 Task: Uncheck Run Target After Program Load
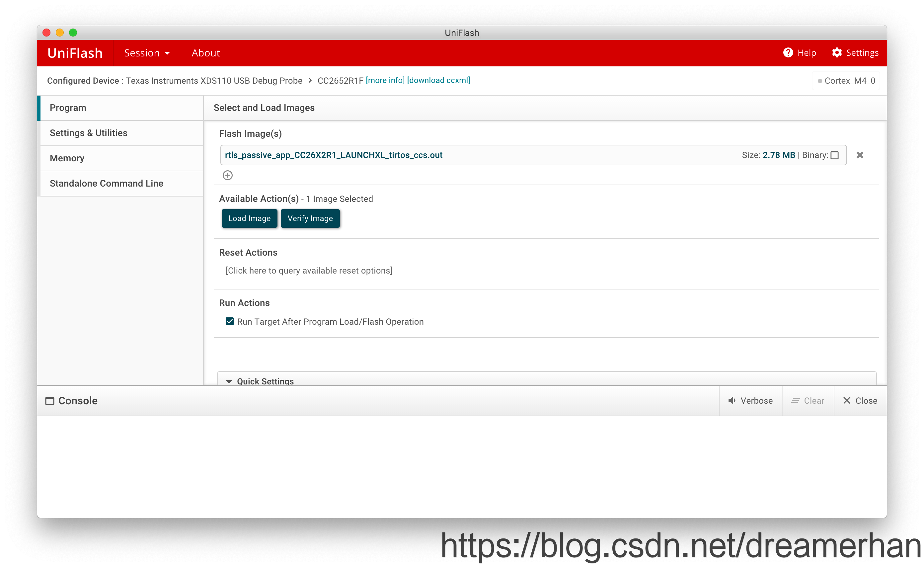229,321
